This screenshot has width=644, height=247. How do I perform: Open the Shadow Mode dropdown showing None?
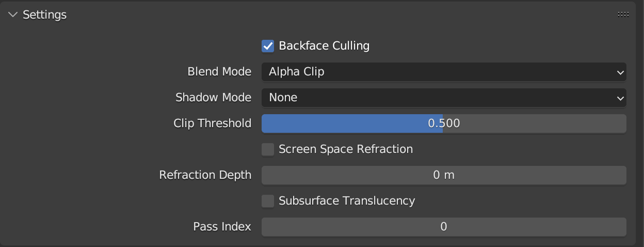(x=443, y=98)
